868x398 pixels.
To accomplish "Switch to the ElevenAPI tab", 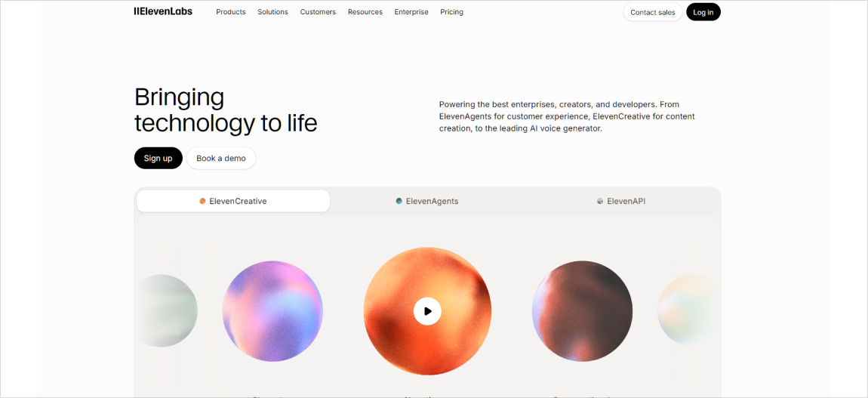I will 621,201.
